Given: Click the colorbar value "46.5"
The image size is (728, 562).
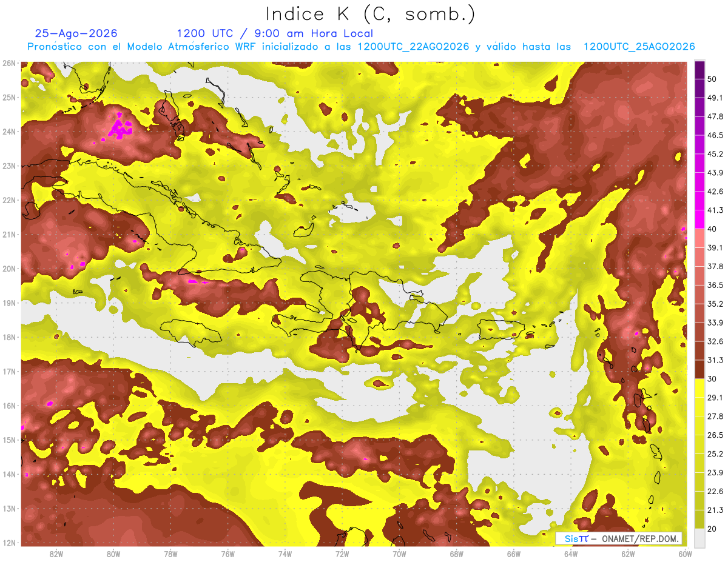Looking at the screenshot, I should [x=715, y=135].
